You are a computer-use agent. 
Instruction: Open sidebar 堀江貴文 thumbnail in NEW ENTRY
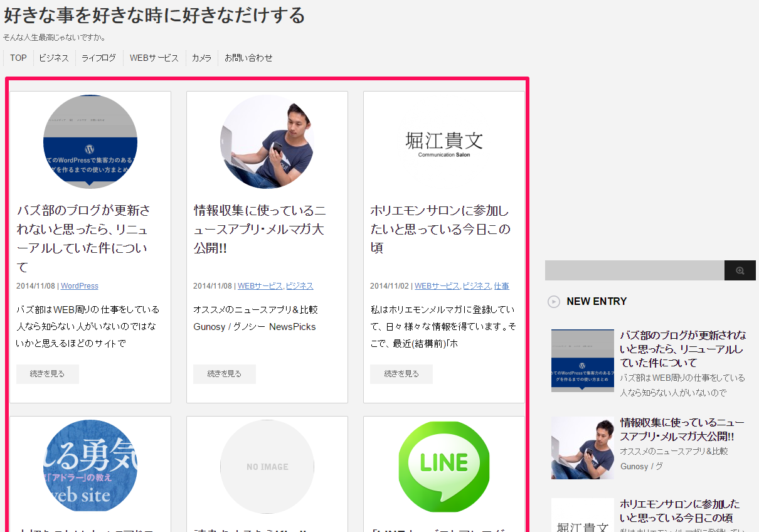click(x=583, y=515)
